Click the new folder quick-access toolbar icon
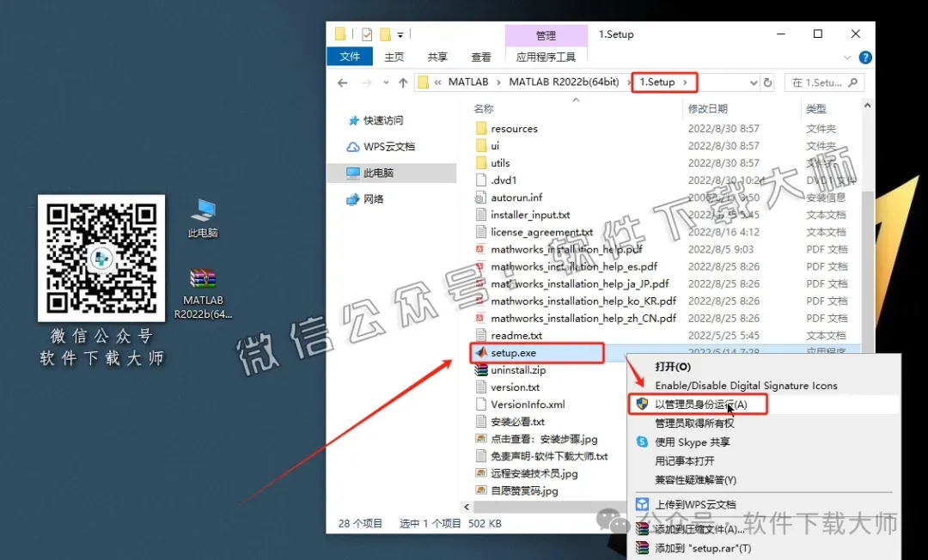928x560 pixels. [x=385, y=34]
